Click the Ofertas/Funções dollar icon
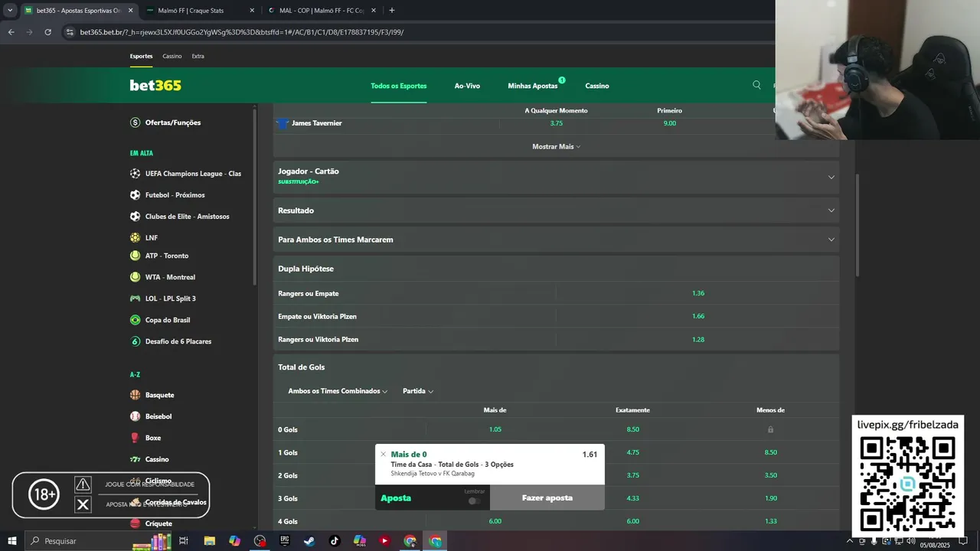Screen dimensions: 980x551 (x=136, y=122)
